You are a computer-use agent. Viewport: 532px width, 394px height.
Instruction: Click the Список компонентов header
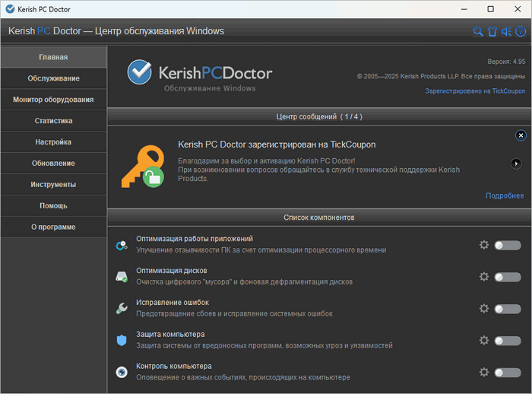[x=319, y=218]
